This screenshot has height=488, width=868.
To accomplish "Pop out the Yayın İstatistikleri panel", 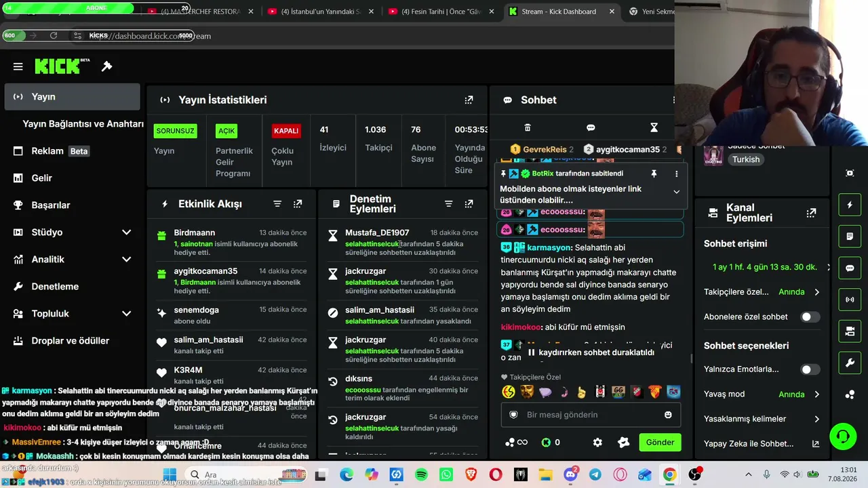I will tap(469, 100).
